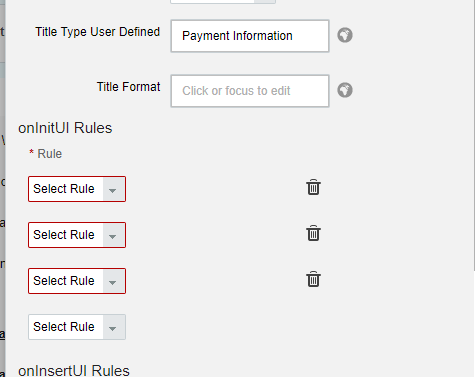Click the Title Format input box
Viewport: 475px width, 377px height.
point(250,91)
